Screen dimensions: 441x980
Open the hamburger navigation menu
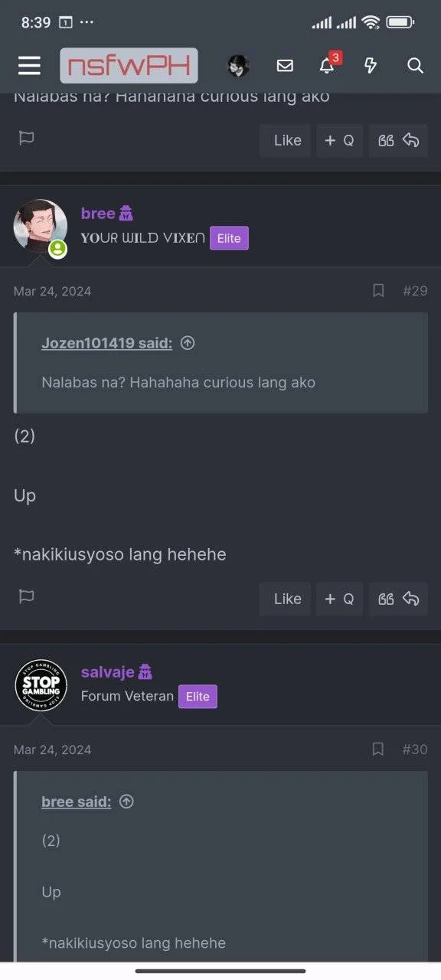tap(29, 66)
